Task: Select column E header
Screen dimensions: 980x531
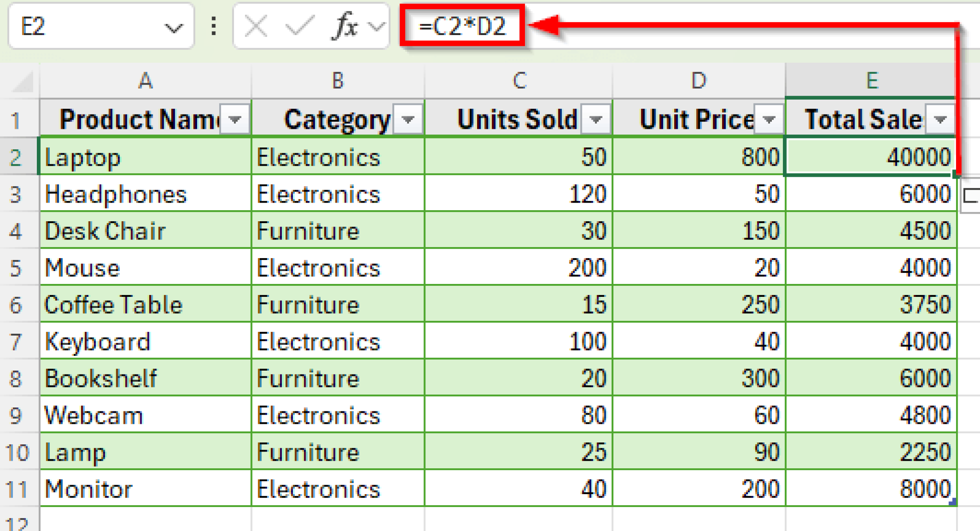Action: coord(872,80)
